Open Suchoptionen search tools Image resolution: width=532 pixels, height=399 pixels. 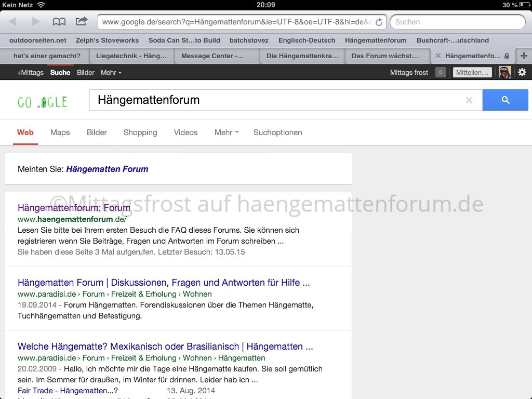coord(277,132)
